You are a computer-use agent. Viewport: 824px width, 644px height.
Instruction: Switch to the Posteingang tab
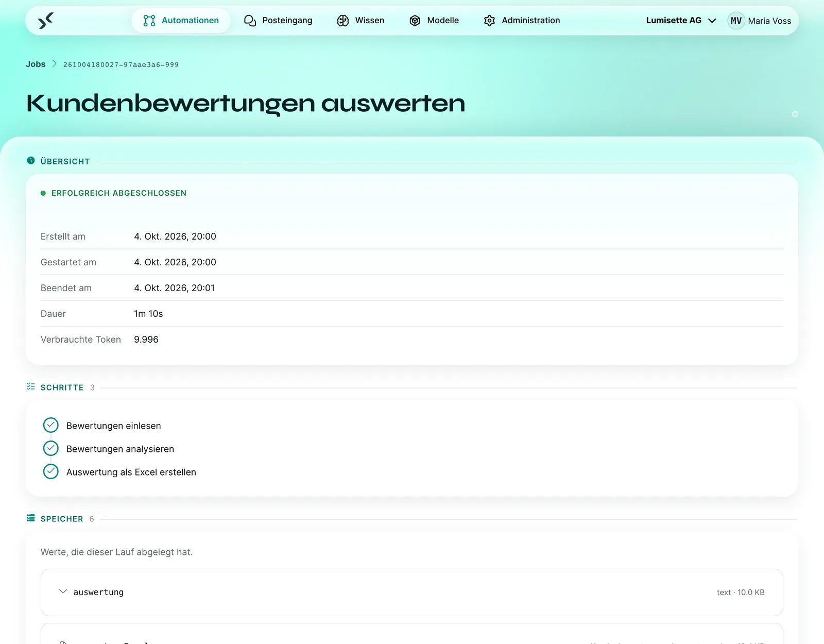pos(278,21)
